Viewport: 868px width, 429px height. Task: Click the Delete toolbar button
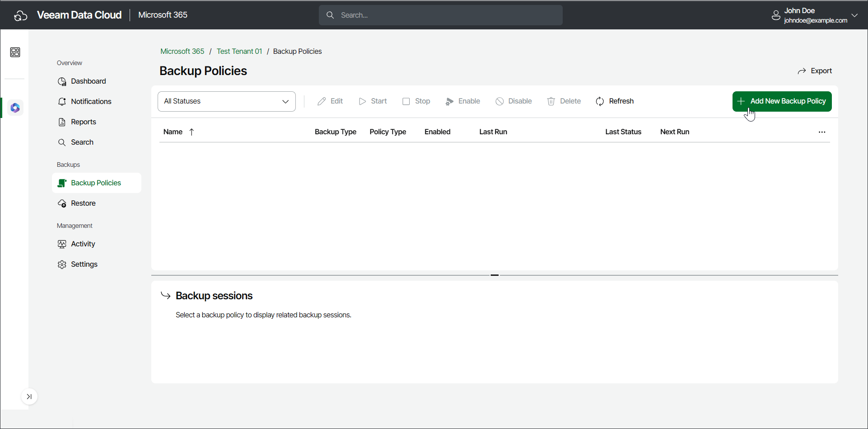click(x=564, y=101)
